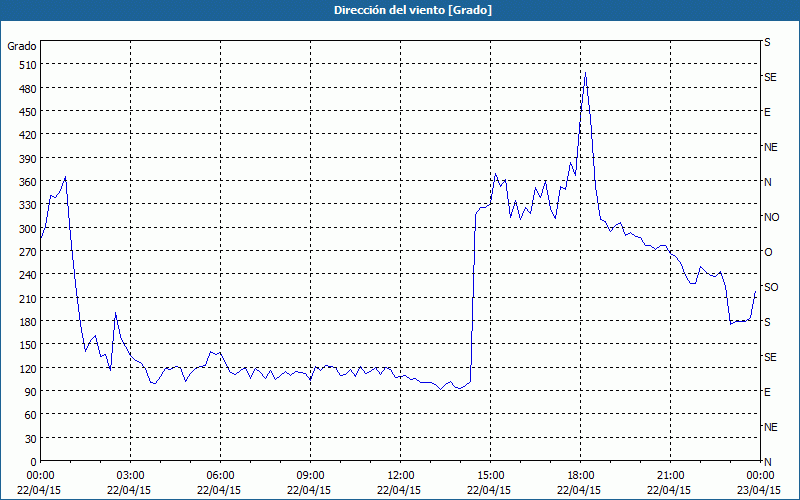Viewport: 800px width, 500px height.
Task: Select the E compass label level with 450
Action: pos(767,112)
